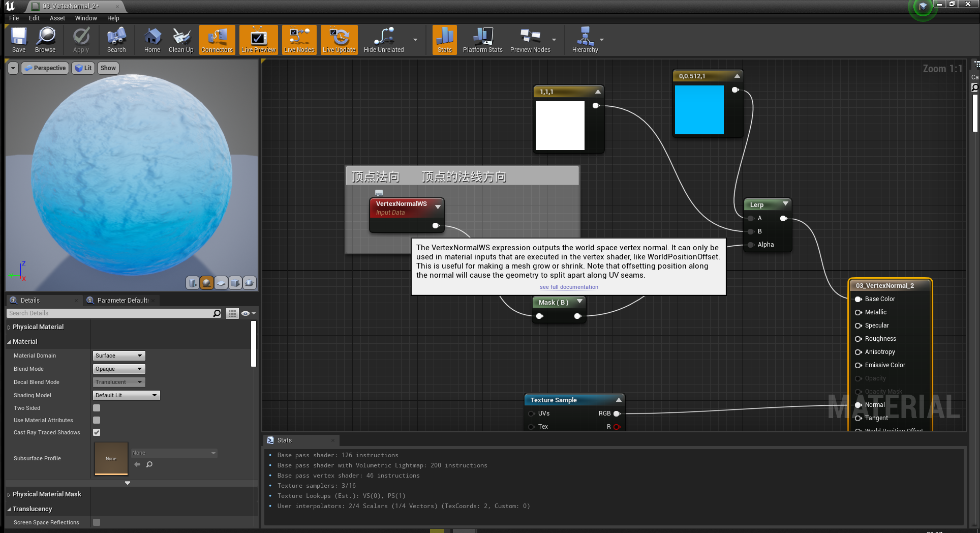Open the material Search tool

coord(116,40)
